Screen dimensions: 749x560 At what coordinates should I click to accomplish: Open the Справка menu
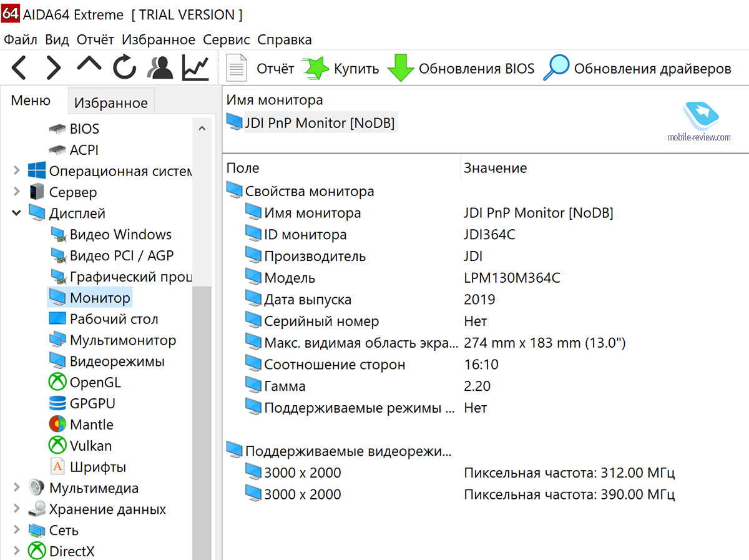click(x=285, y=40)
